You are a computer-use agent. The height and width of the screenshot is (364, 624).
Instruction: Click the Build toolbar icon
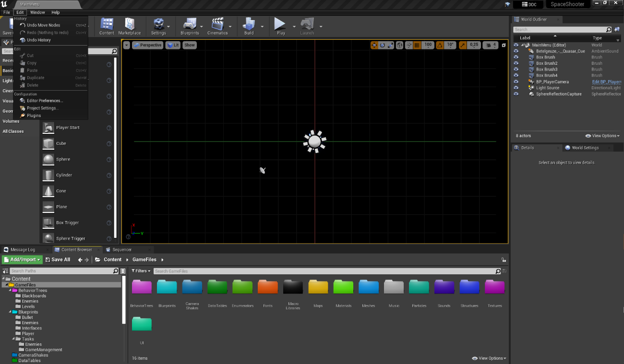[x=249, y=26]
